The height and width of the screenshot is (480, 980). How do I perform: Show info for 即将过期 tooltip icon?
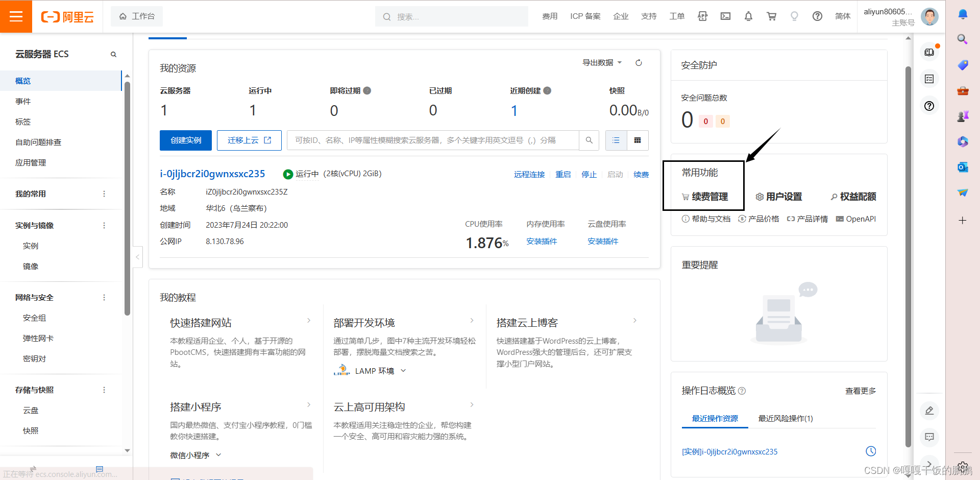click(x=367, y=90)
